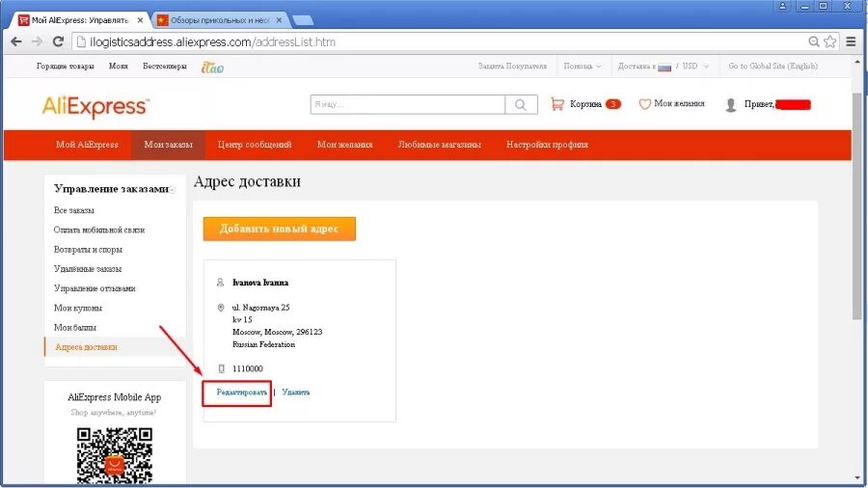Open Оплата мобильной связи in sidebar
Image resolution: width=868 pixels, height=488 pixels.
pos(99,230)
